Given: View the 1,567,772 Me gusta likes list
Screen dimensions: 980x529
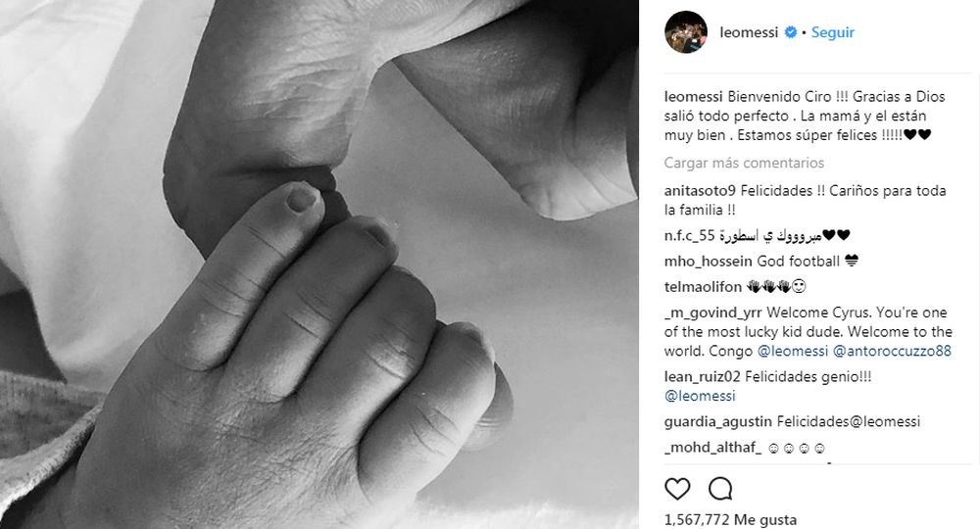Looking at the screenshot, I should coord(731,519).
